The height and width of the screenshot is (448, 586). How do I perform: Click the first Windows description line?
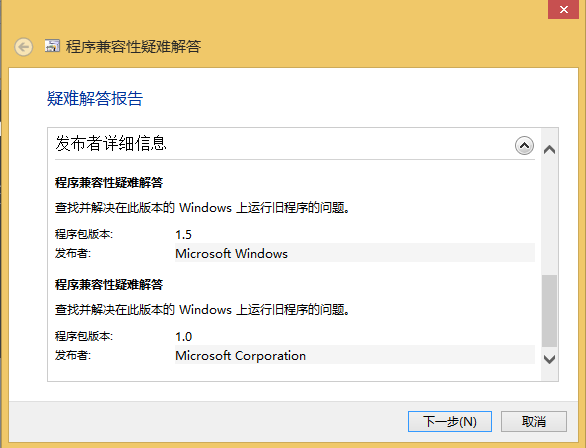tap(202, 207)
